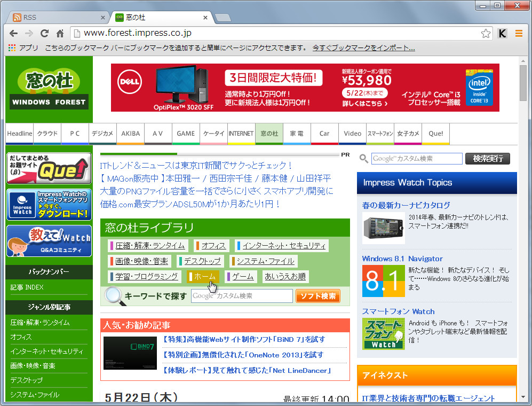Click the 窓の杜 Windows Forest logo

(x=49, y=89)
